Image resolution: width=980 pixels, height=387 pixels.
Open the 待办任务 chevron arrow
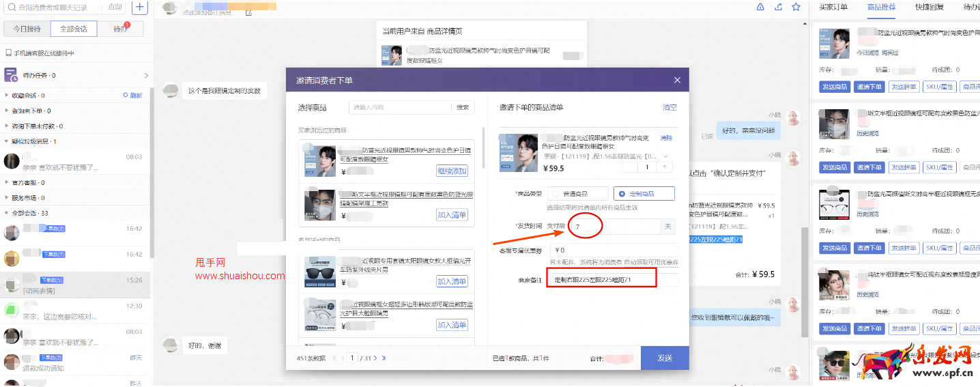pos(145,75)
